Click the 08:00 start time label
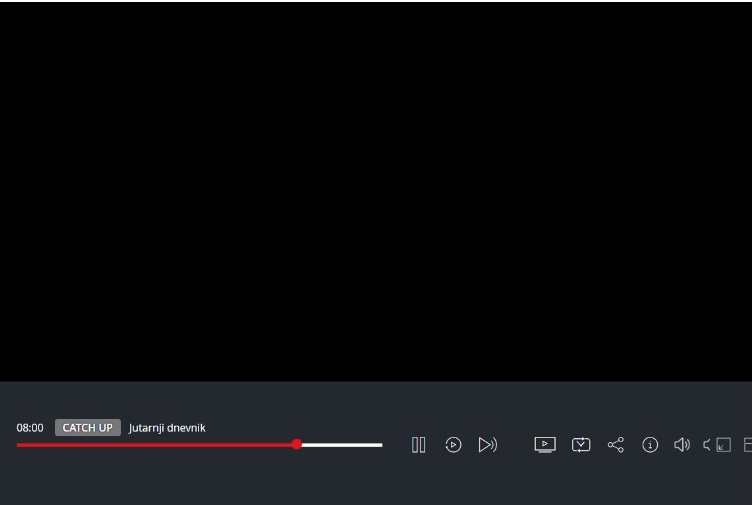 coord(30,428)
